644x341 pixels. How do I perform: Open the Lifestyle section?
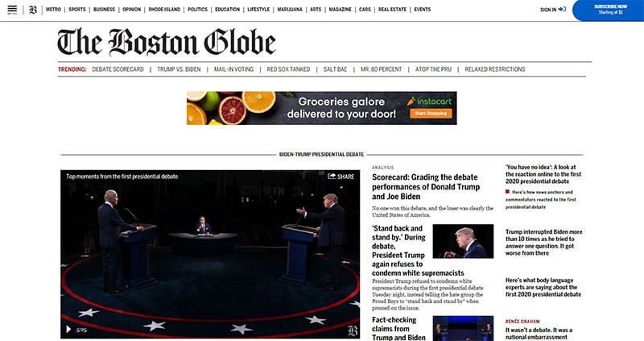tap(258, 10)
